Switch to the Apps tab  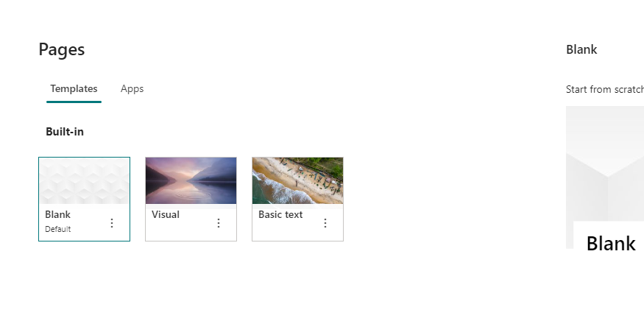[x=132, y=89]
